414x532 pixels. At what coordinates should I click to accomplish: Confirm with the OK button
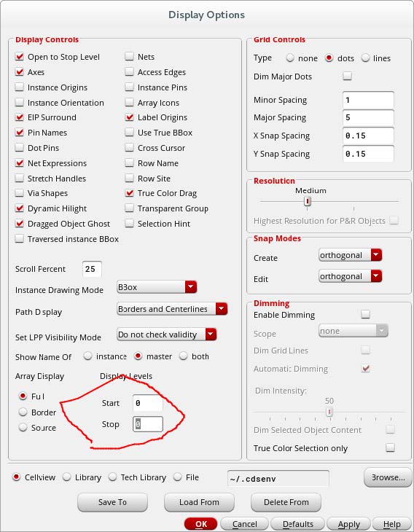(x=201, y=524)
